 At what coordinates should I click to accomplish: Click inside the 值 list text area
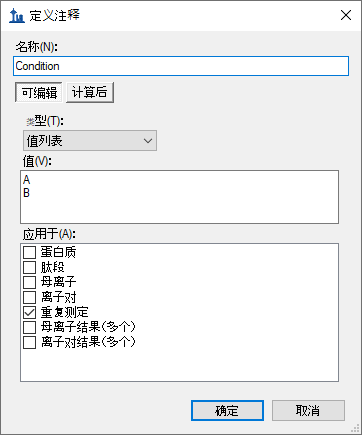pos(179,197)
